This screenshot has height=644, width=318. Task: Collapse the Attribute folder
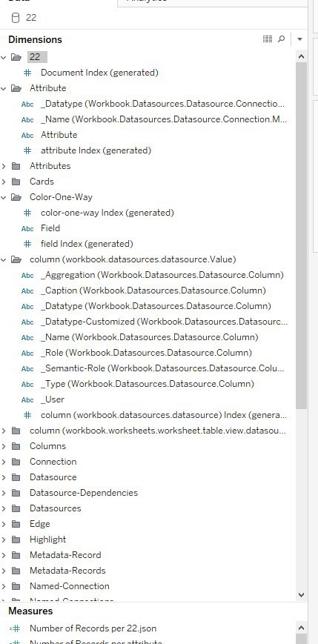3,88
